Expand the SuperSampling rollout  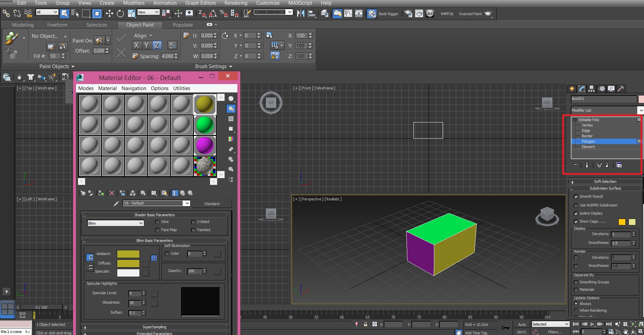(154, 327)
